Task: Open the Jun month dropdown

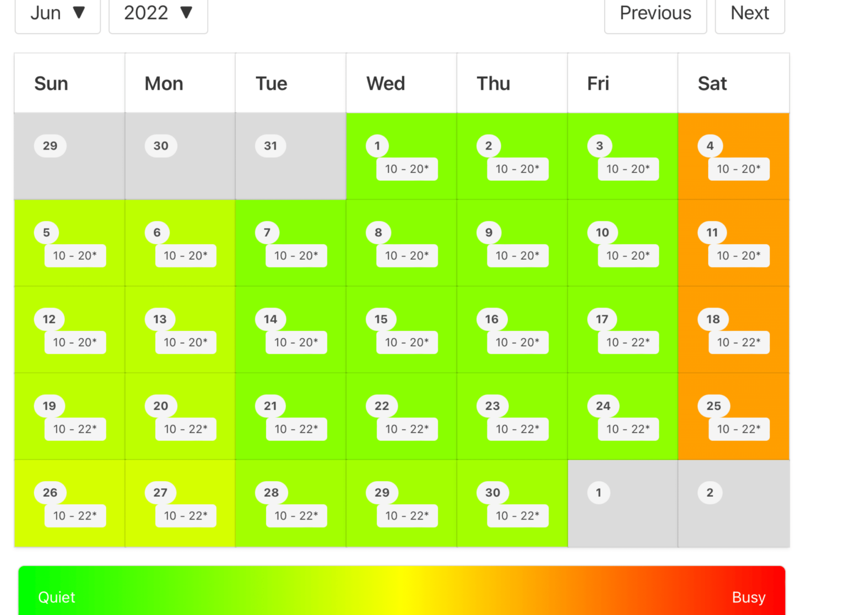Action: pyautogui.click(x=58, y=14)
